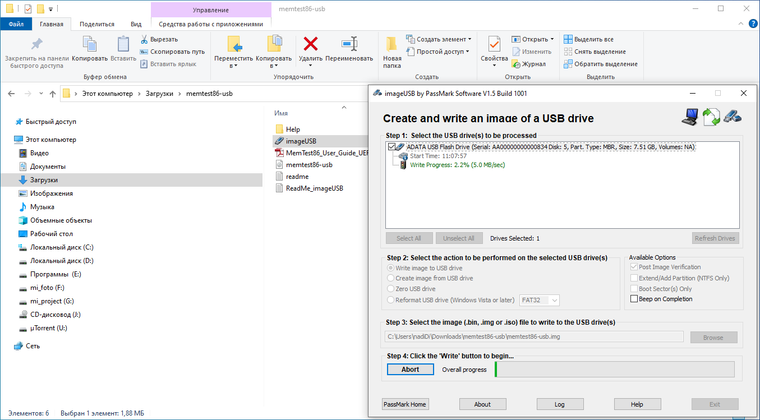Click the Имя column header
The width and height of the screenshot is (760, 420).
(281, 113)
